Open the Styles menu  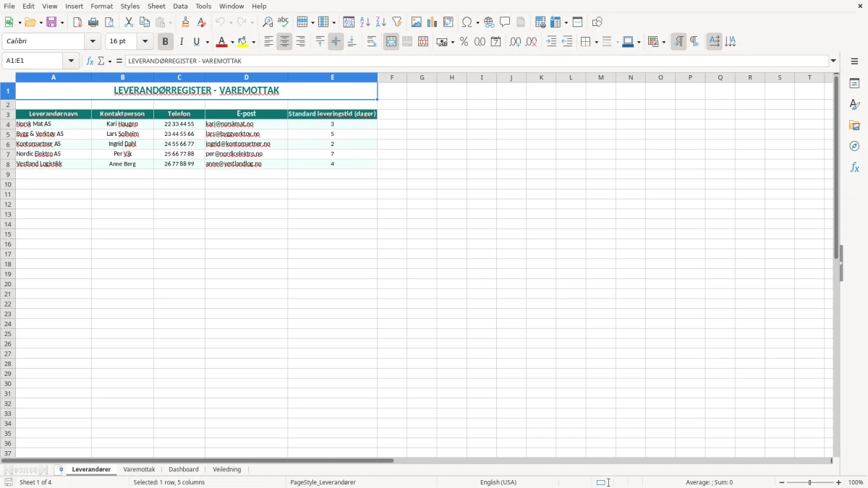130,6
